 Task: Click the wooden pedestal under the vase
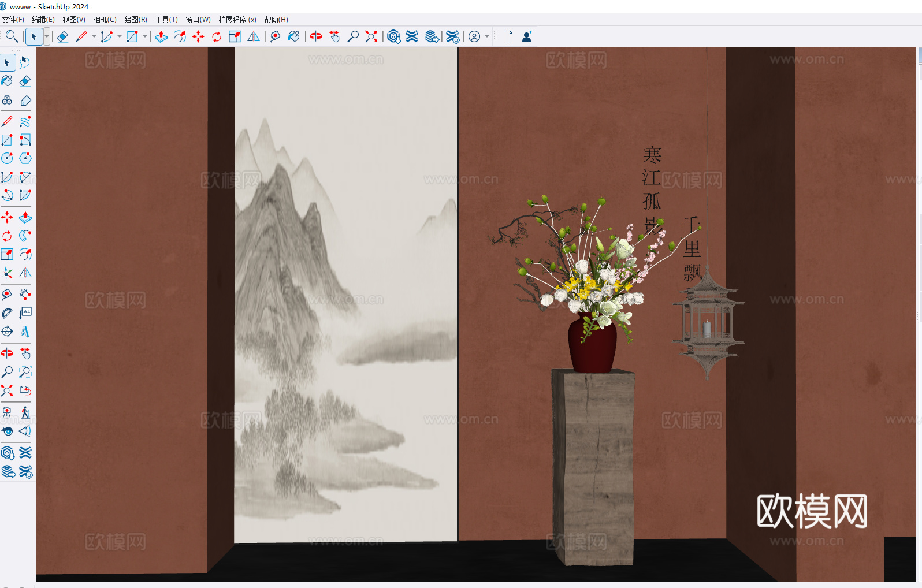[x=593, y=467]
